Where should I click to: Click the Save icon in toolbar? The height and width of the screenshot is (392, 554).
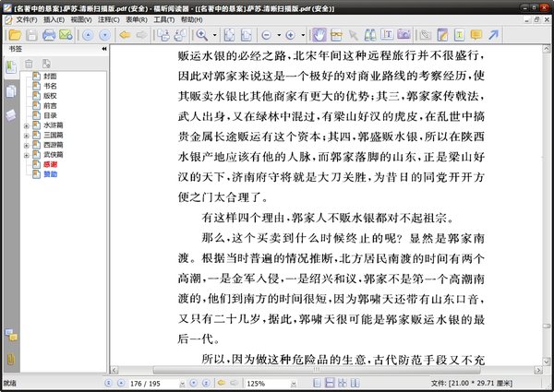click(x=30, y=35)
